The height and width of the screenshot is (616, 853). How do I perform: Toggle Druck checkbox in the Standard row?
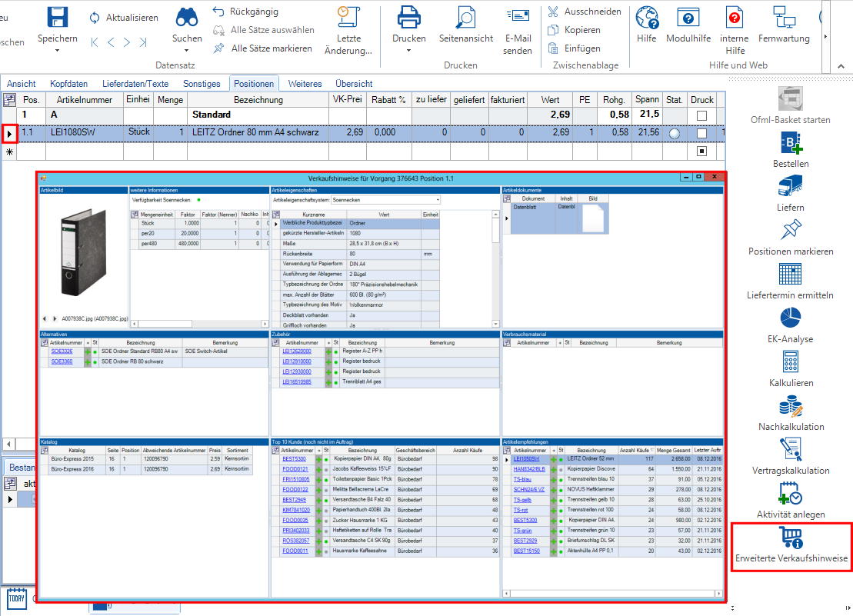701,115
